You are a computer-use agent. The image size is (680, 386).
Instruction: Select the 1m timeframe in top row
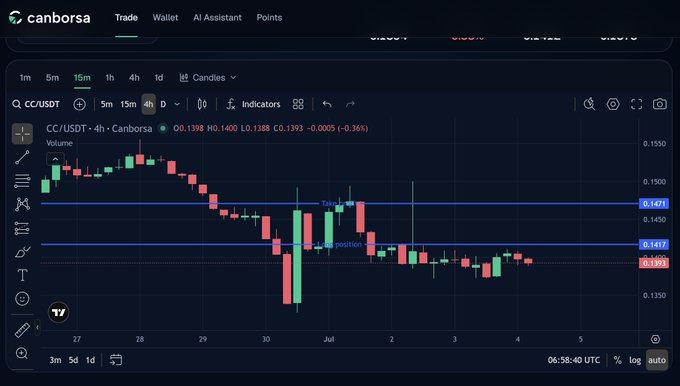25,78
